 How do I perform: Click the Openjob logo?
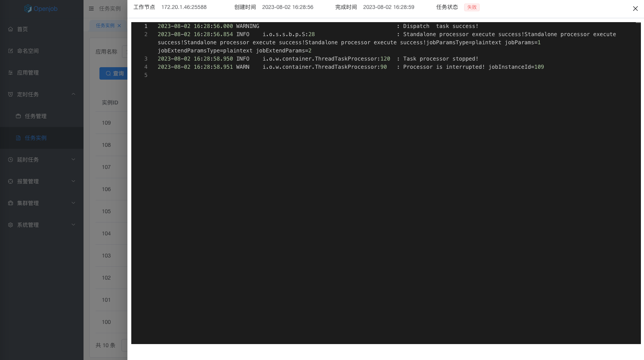(x=41, y=9)
